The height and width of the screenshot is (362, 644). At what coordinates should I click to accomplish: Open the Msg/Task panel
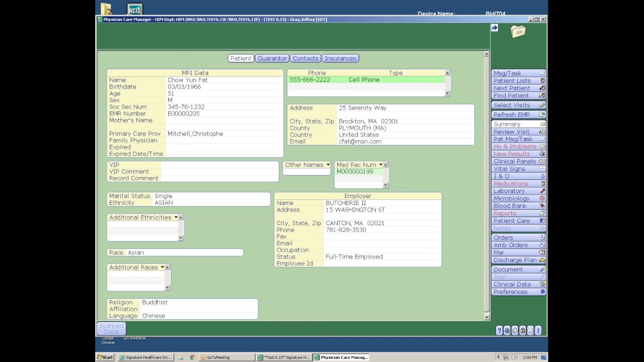point(519,73)
